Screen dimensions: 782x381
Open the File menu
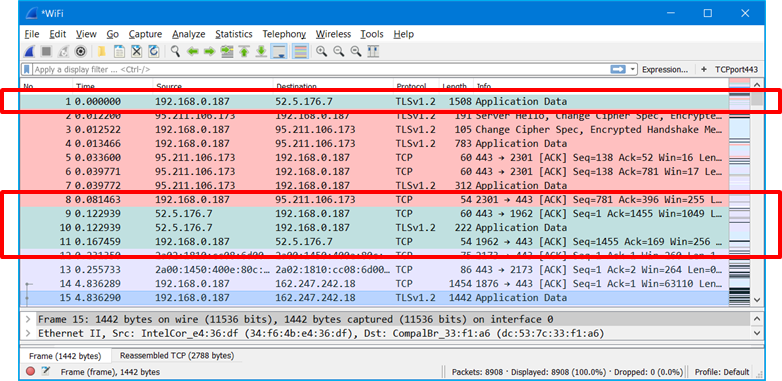click(x=31, y=34)
